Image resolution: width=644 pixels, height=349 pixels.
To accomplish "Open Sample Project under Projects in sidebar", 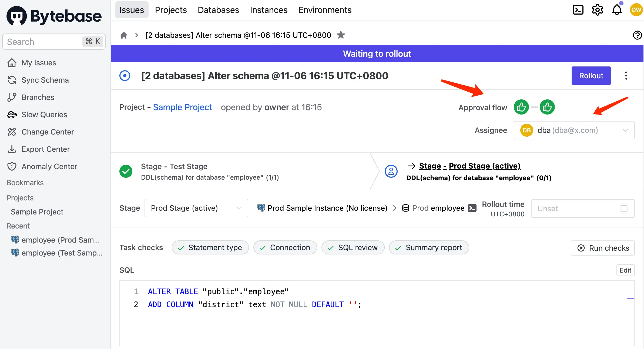I will point(37,212).
